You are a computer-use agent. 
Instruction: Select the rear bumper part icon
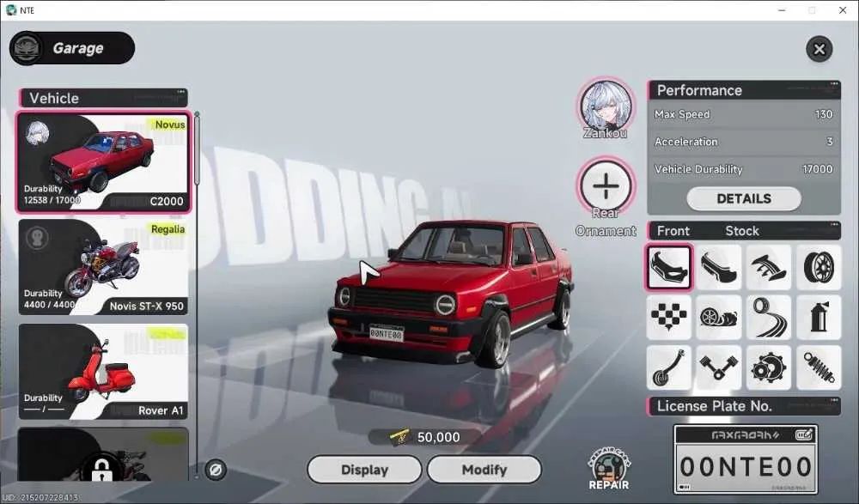pos(719,267)
